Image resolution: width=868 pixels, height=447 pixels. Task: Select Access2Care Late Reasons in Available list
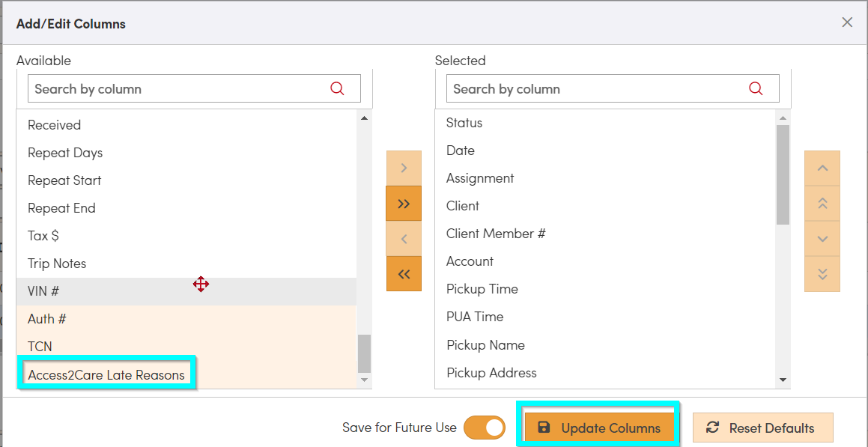[x=106, y=374]
